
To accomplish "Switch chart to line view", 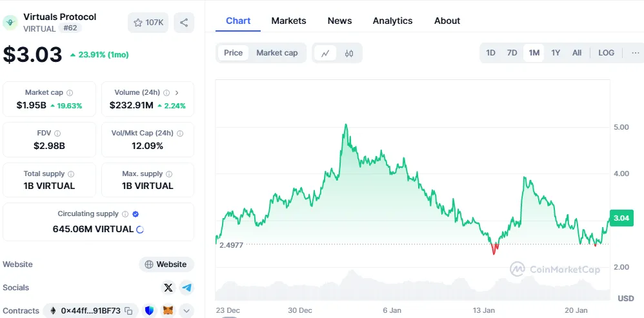I will 325,54.
